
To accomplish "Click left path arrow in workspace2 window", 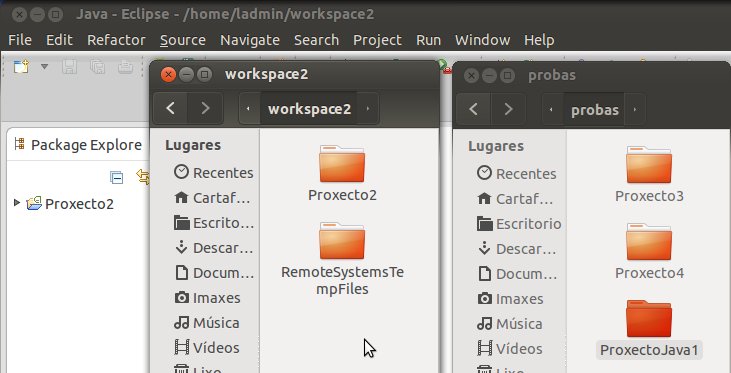I will click(249, 109).
